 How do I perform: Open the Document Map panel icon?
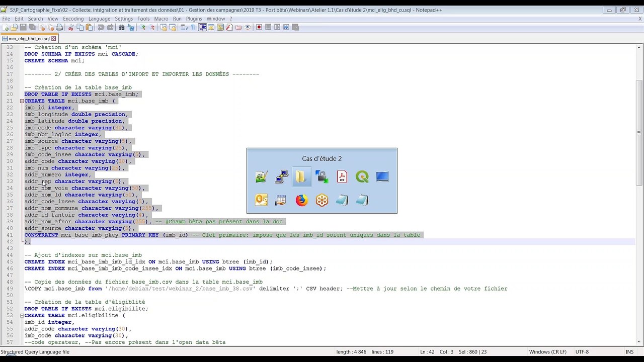pos(220,27)
